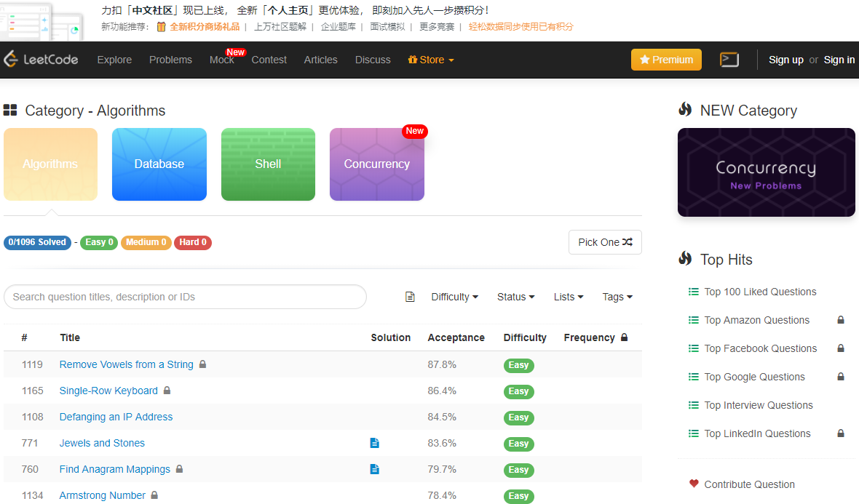Open the Mock menu item
This screenshot has width=859, height=504.
[x=221, y=60]
